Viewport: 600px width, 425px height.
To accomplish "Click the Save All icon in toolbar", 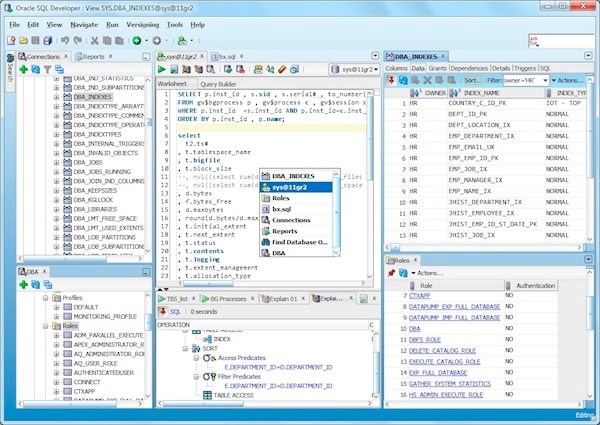I will (x=48, y=40).
